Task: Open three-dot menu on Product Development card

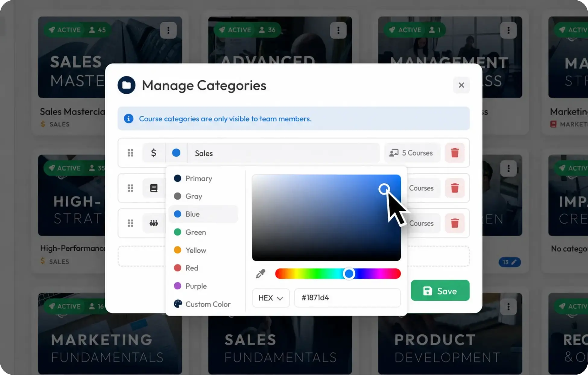Action: pos(508,307)
